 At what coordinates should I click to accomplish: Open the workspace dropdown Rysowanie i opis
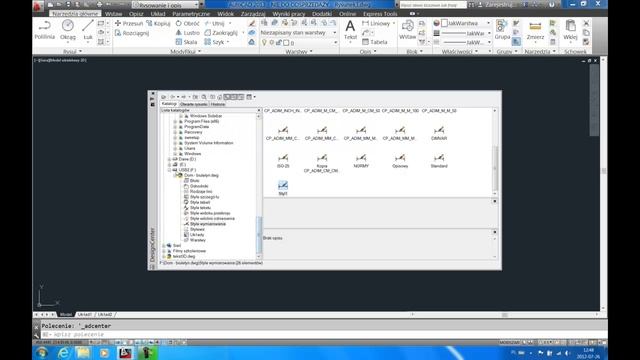165,5
